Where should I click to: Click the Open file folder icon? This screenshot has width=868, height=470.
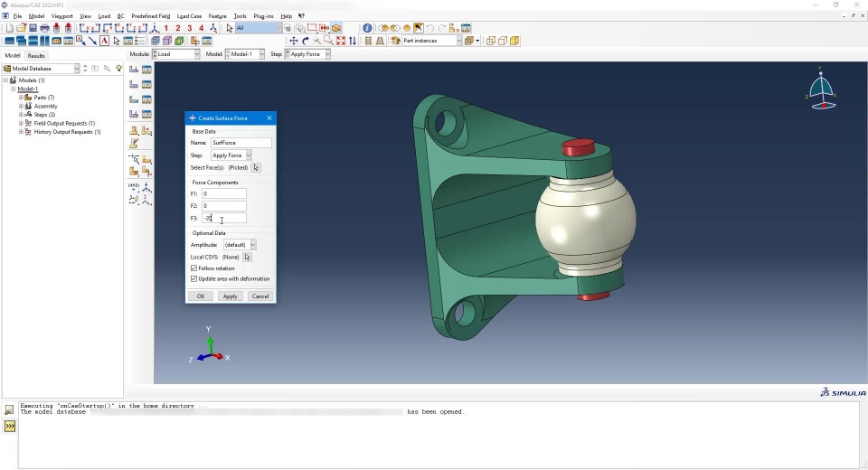[x=21, y=28]
